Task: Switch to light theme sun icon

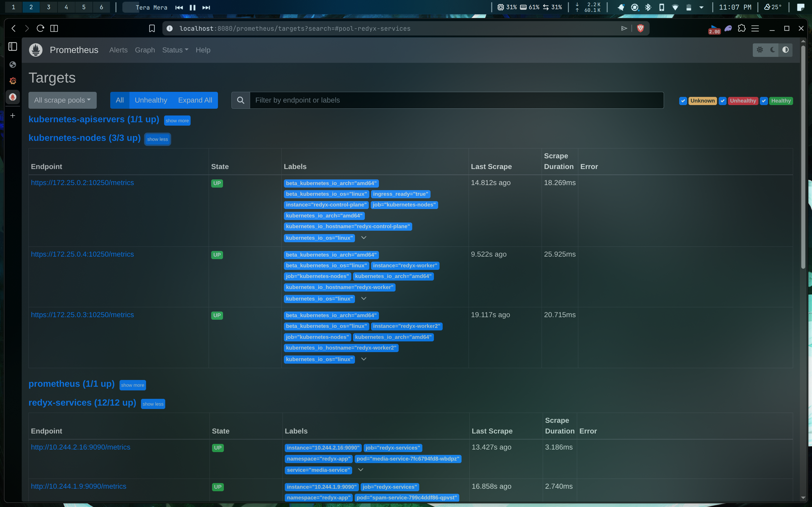Action: point(760,50)
